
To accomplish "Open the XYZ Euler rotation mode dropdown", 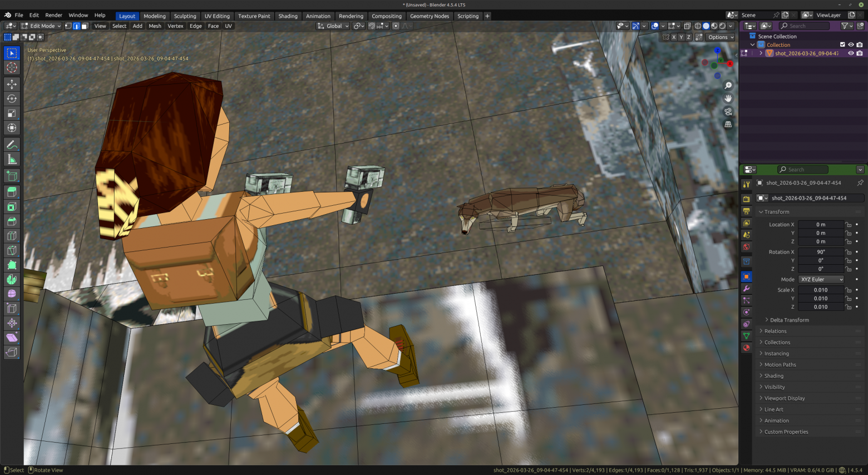I will click(x=822, y=279).
